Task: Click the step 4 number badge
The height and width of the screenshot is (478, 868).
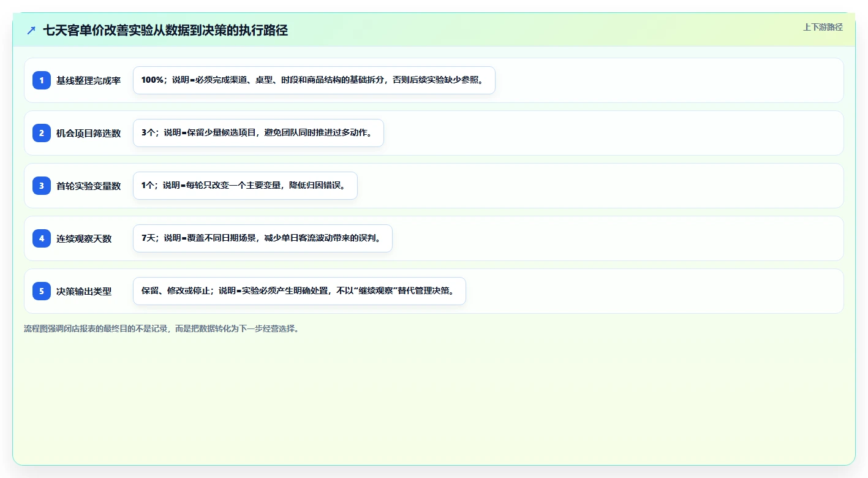Action: pos(42,238)
